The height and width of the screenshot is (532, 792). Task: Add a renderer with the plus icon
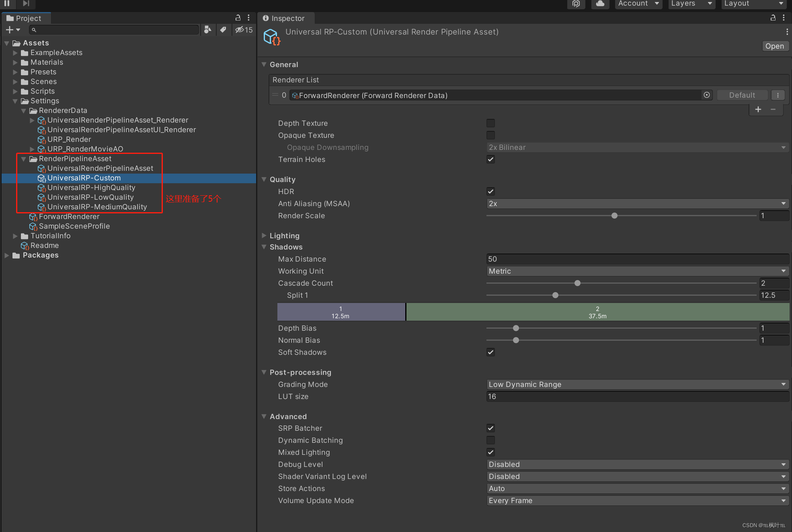pos(758,109)
